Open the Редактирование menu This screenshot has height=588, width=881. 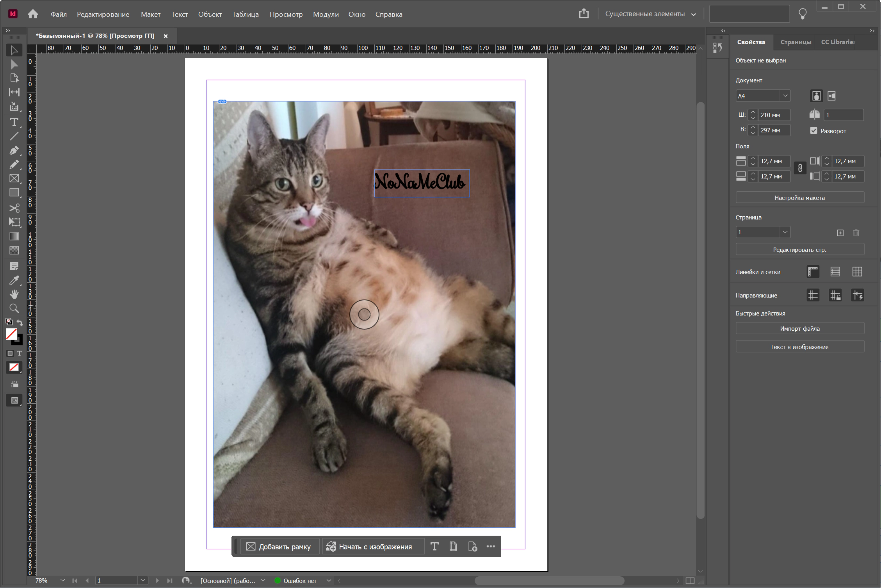coord(103,14)
